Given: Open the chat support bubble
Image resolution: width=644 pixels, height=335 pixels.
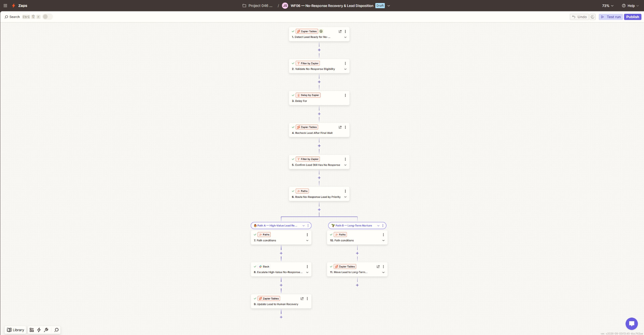Looking at the screenshot, I should [632, 324].
